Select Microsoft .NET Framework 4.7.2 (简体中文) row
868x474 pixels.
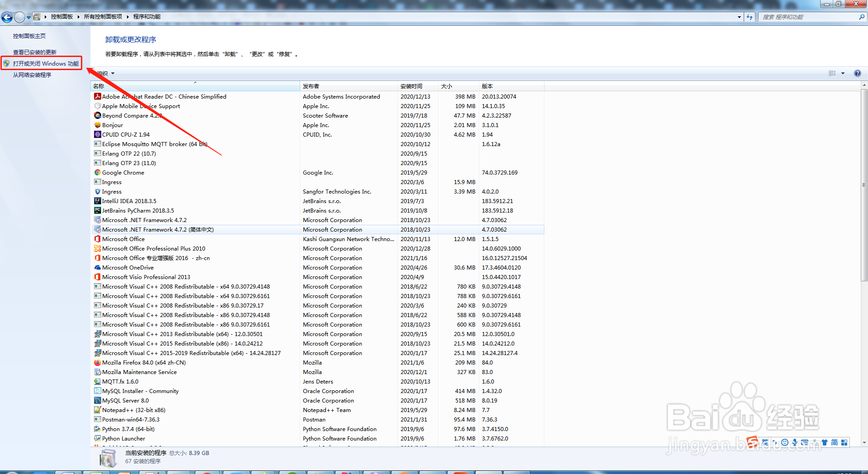coord(318,229)
